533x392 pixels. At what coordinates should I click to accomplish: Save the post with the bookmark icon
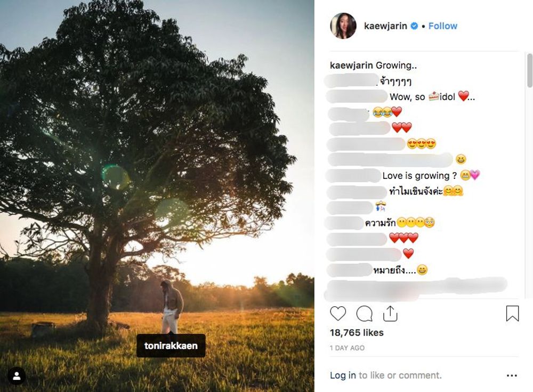(512, 313)
